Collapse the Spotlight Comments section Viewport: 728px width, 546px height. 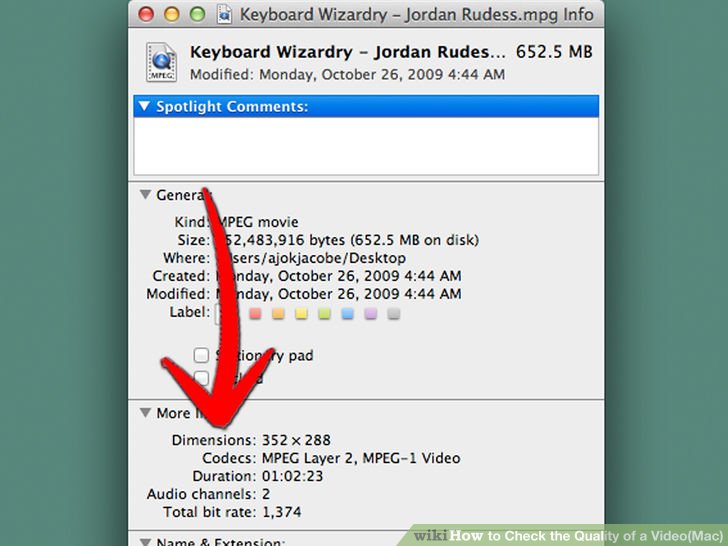tap(144, 106)
